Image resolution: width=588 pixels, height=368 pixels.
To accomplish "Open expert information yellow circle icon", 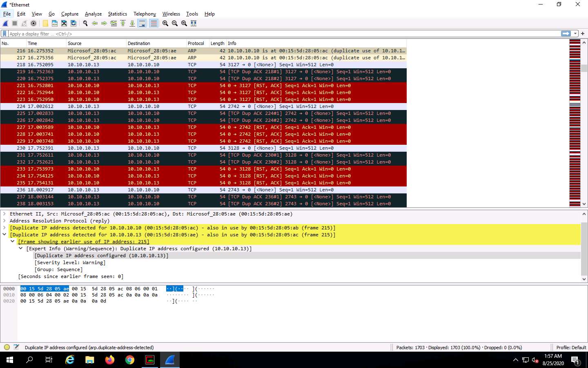I will [x=7, y=347].
